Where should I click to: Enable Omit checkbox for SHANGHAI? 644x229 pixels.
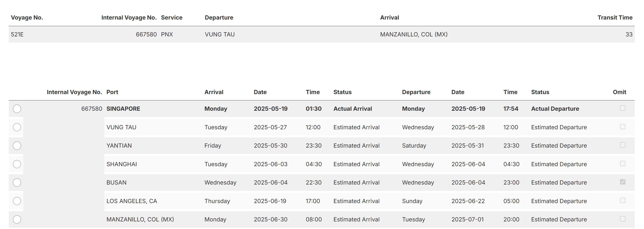tap(623, 164)
